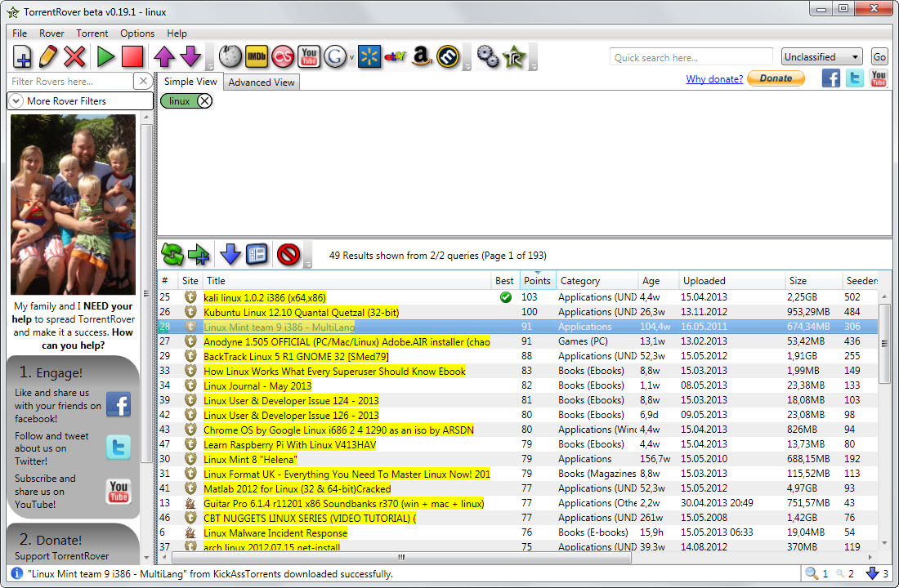The width and height of the screenshot is (899, 588).
Task: Remove the linux rover tag
Action: point(204,101)
